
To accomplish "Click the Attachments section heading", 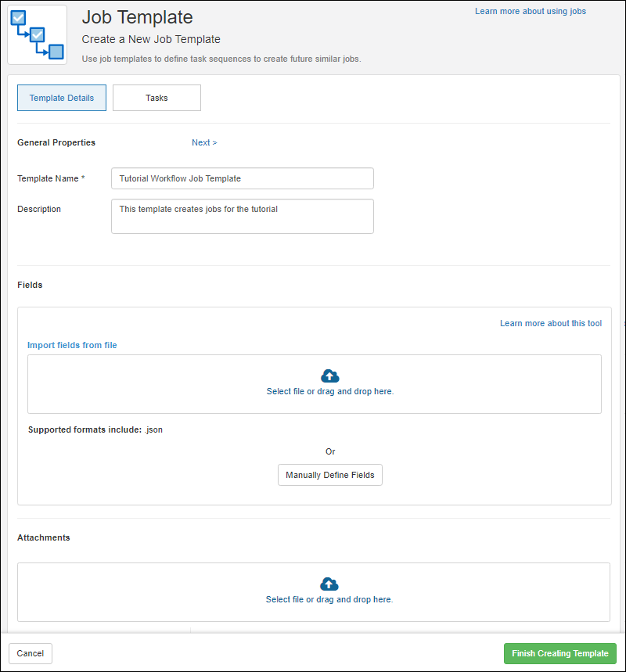I will 44,537.
